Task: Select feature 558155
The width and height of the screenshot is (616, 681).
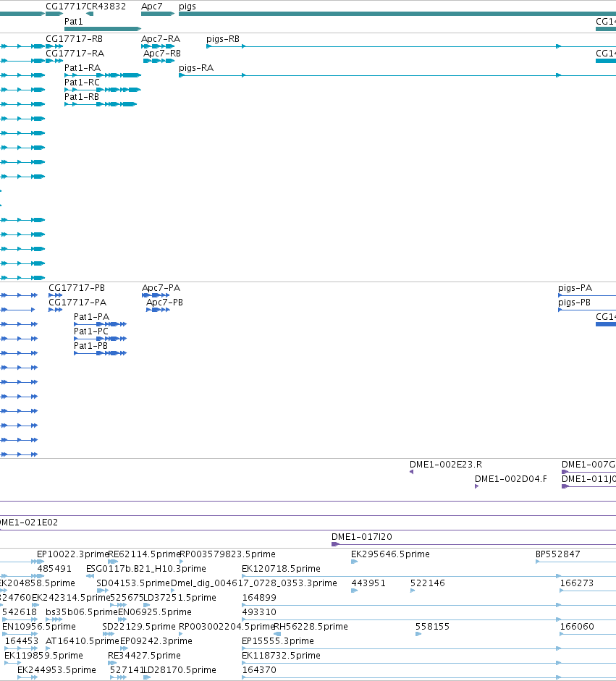Action: pos(432,626)
